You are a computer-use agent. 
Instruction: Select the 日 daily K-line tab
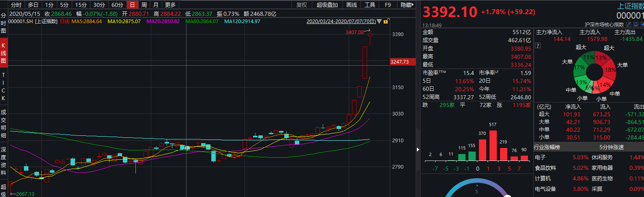click(x=132, y=5)
